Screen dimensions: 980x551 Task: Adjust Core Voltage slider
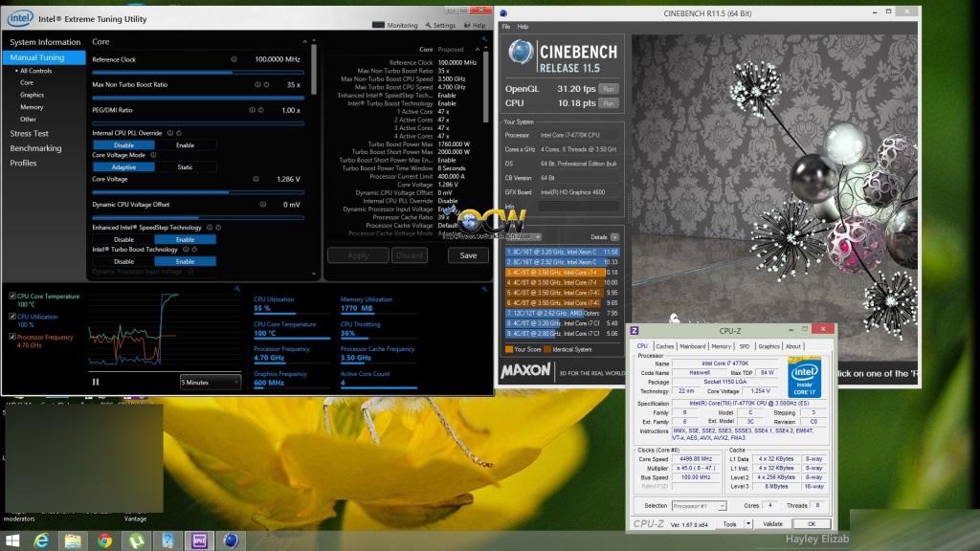198,192
